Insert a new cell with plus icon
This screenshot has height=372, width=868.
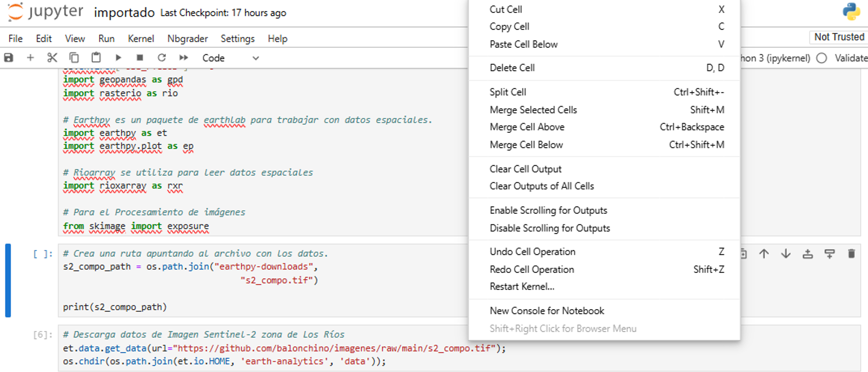tap(30, 58)
